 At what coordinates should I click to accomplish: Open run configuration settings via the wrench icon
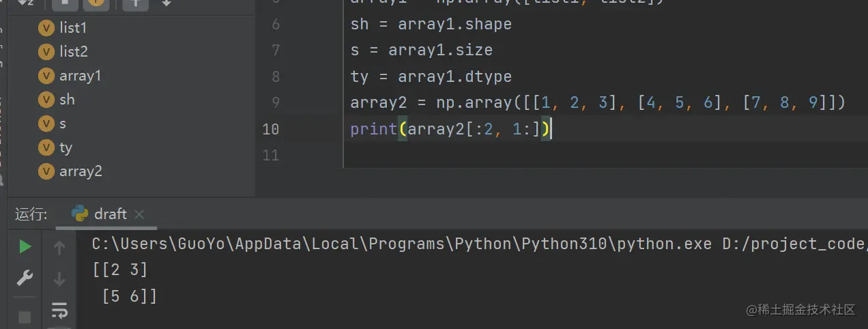tap(25, 278)
